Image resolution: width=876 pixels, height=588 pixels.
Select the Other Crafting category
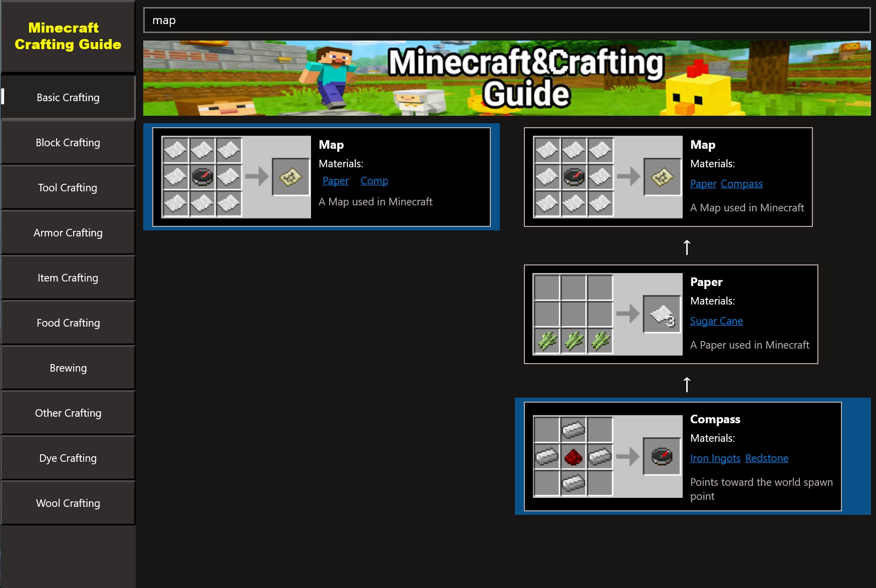point(68,413)
